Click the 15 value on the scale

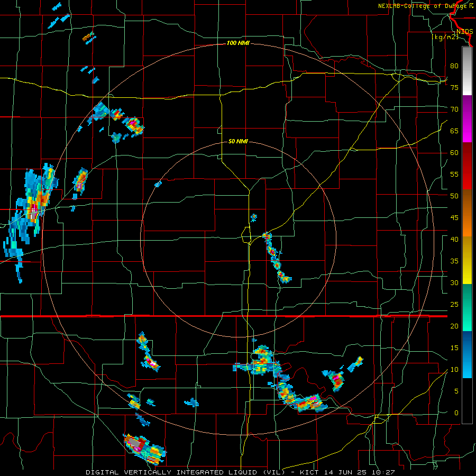(x=454, y=348)
